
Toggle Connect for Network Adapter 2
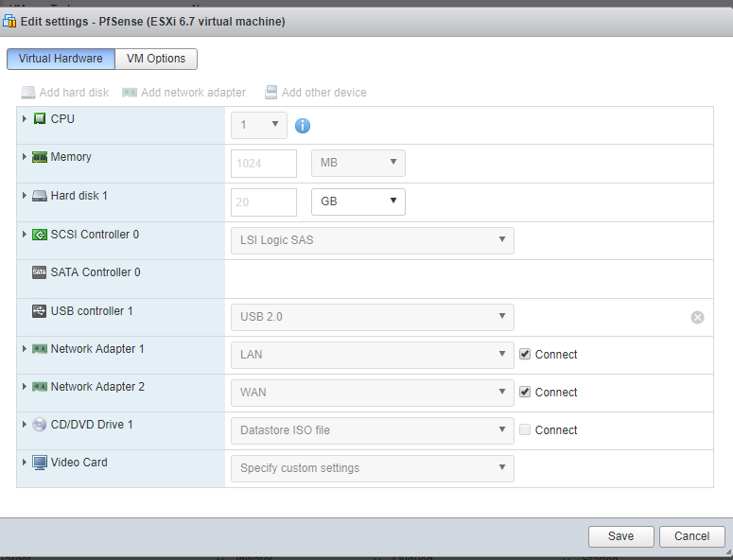coord(525,392)
